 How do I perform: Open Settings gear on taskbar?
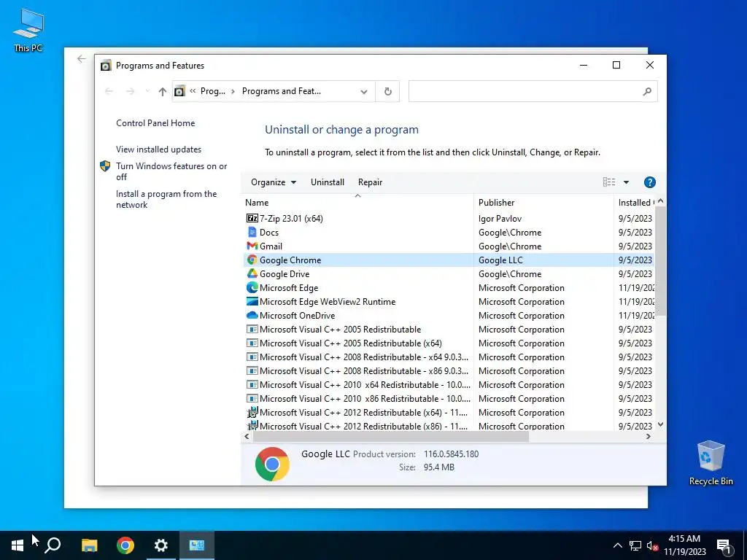pos(161,545)
